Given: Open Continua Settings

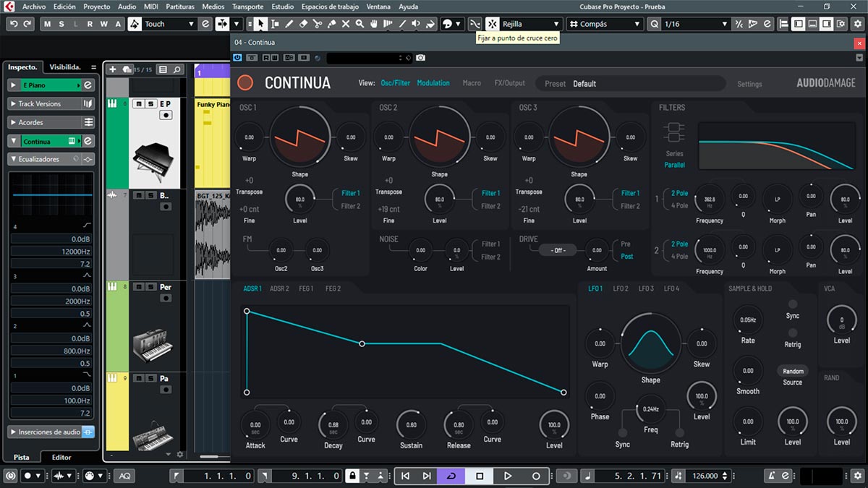Looking at the screenshot, I should pos(749,84).
